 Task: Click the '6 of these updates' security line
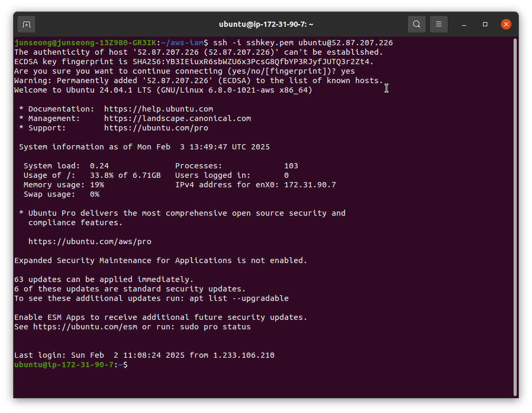[130, 289]
